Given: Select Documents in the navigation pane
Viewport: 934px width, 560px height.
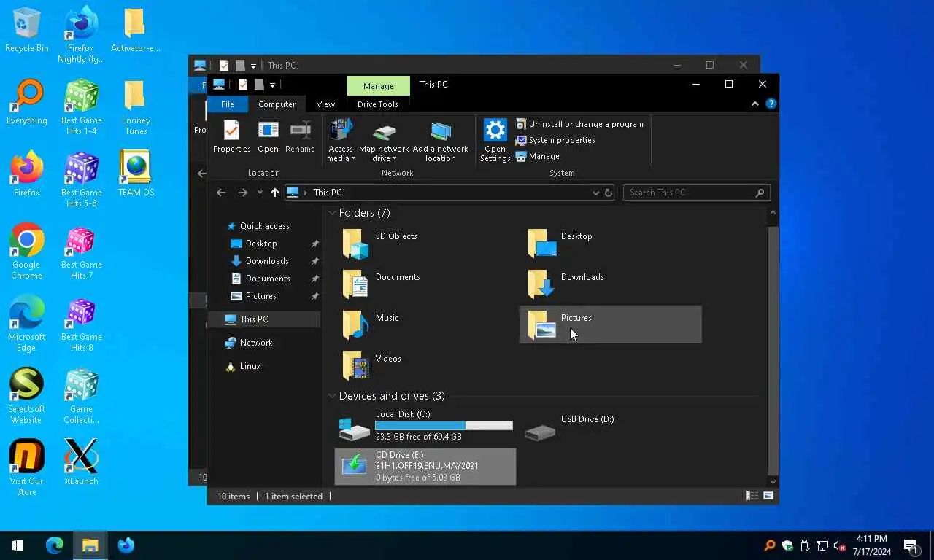Looking at the screenshot, I should pyautogui.click(x=268, y=279).
